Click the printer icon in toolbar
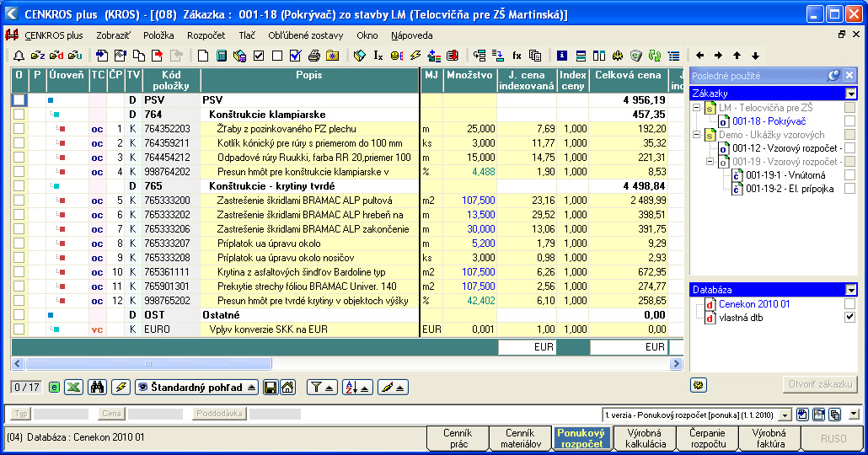This screenshot has width=868, height=455. pos(313,56)
